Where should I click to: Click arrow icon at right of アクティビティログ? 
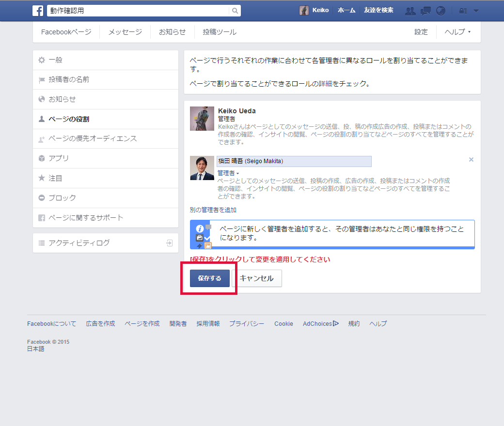pos(170,243)
